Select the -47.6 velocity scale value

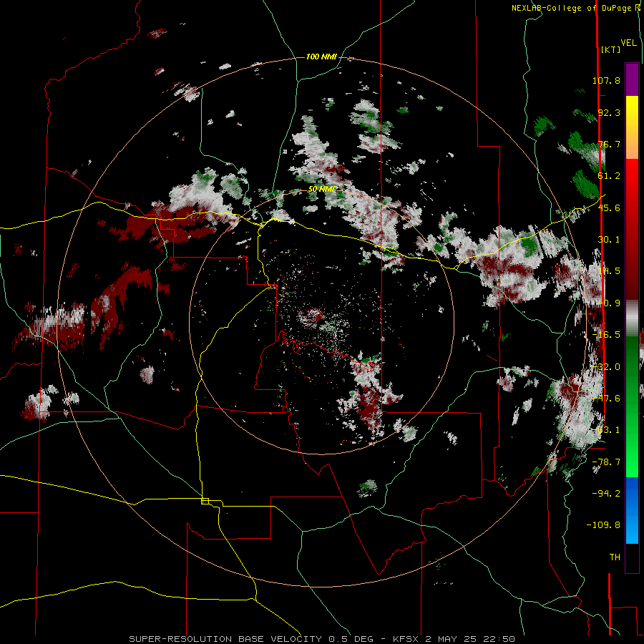click(606, 399)
